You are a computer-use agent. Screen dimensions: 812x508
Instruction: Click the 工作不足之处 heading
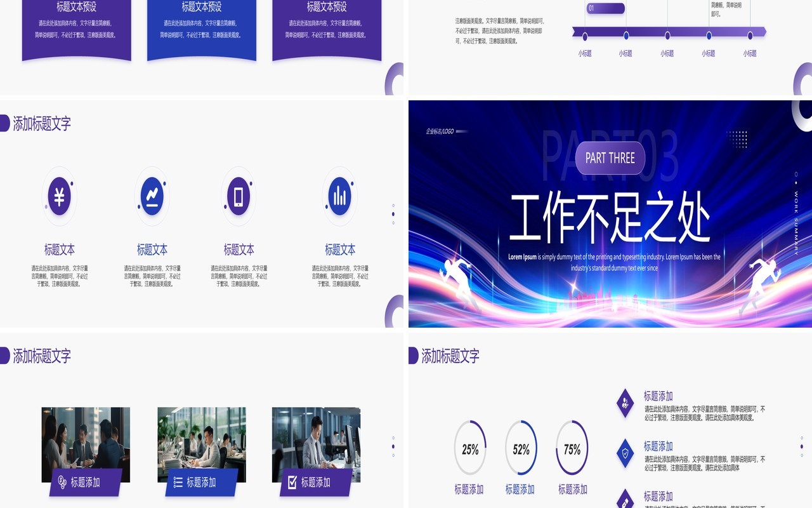click(x=610, y=218)
